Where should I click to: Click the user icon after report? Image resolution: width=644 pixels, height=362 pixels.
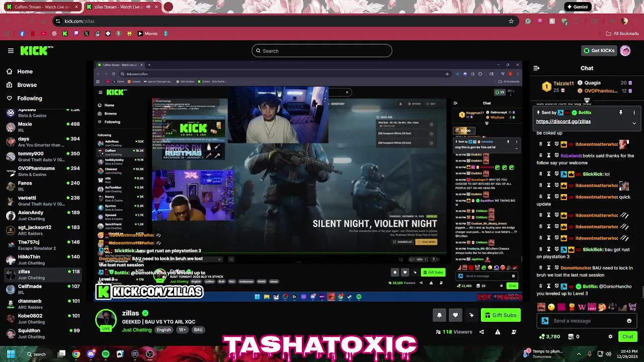pos(514,332)
